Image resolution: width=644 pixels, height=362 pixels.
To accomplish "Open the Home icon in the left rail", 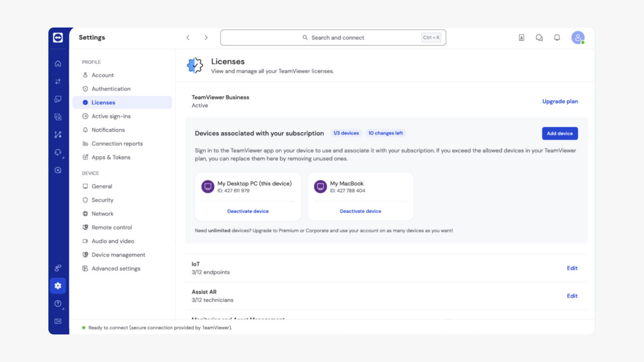I will (x=58, y=64).
